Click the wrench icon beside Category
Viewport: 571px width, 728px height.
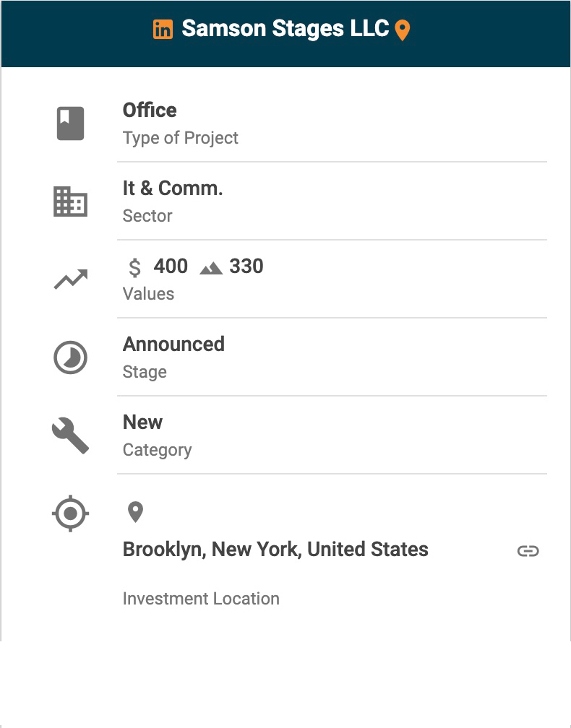pos(71,435)
